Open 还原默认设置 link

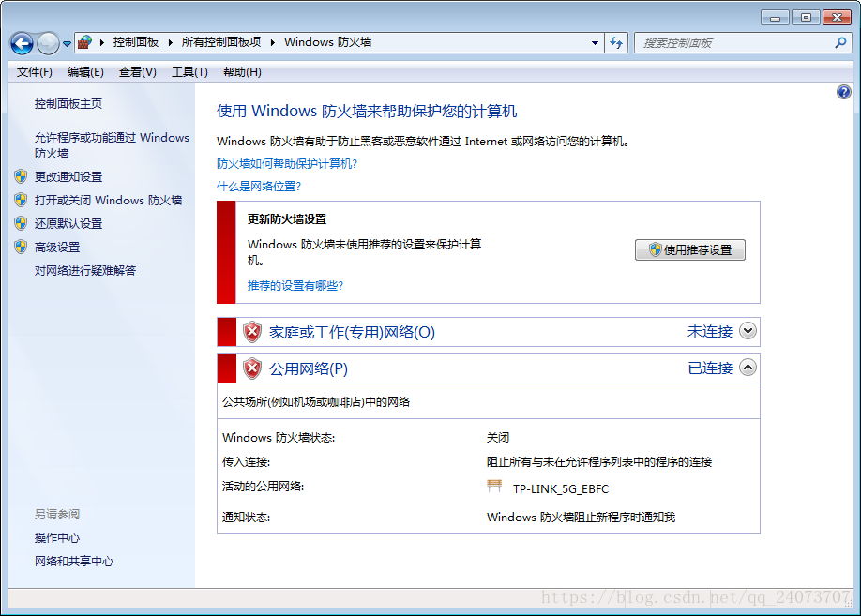pyautogui.click(x=68, y=223)
